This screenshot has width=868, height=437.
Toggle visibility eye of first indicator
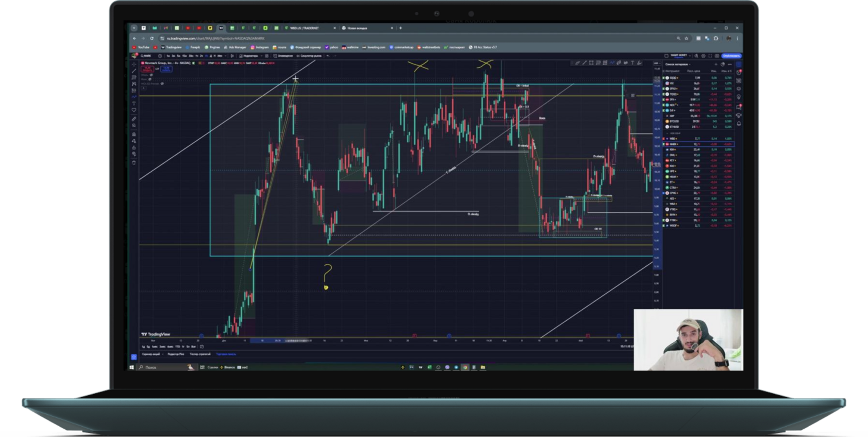[151, 75]
